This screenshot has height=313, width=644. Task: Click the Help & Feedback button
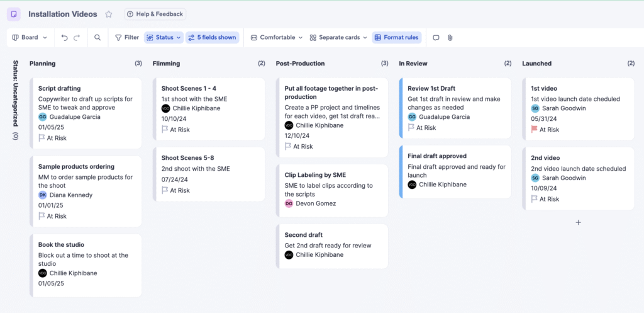coord(155,14)
